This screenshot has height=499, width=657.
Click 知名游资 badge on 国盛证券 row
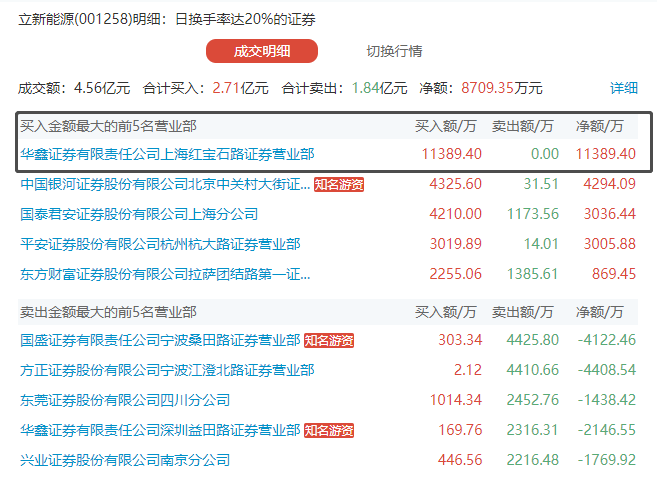click(329, 340)
